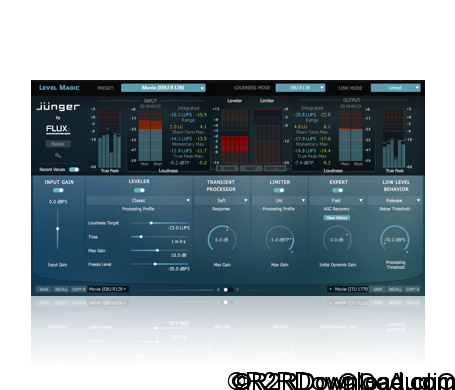Open the Link Mode dropdown
Image resolution: width=455 pixels, height=390 pixels.
pyautogui.click(x=395, y=88)
